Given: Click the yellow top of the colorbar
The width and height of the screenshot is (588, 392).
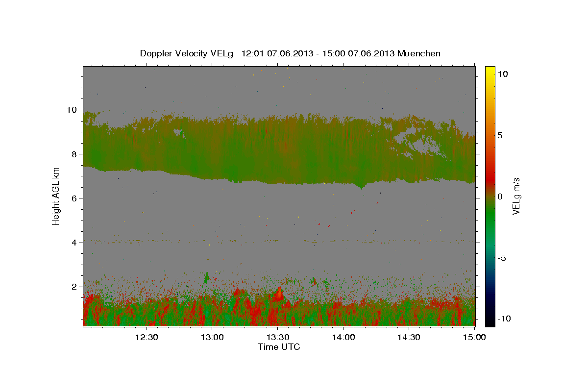Looking at the screenshot, I should [490, 70].
